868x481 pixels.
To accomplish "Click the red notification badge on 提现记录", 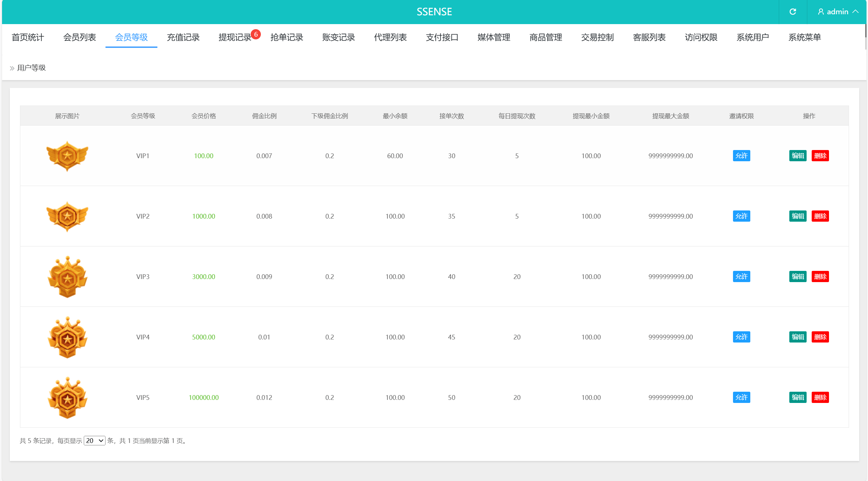I will click(x=256, y=34).
